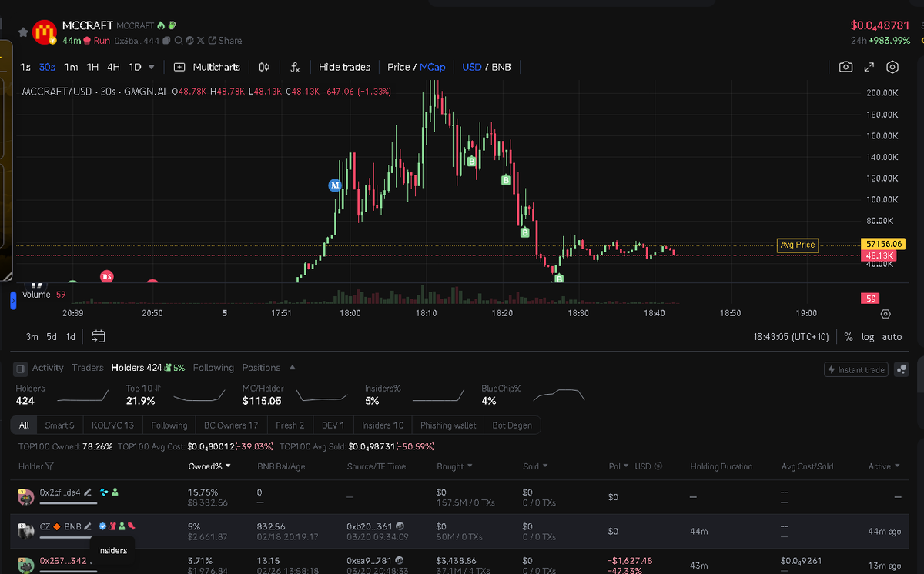
Task: Open source wallet 0xb20...361
Action: click(370, 526)
